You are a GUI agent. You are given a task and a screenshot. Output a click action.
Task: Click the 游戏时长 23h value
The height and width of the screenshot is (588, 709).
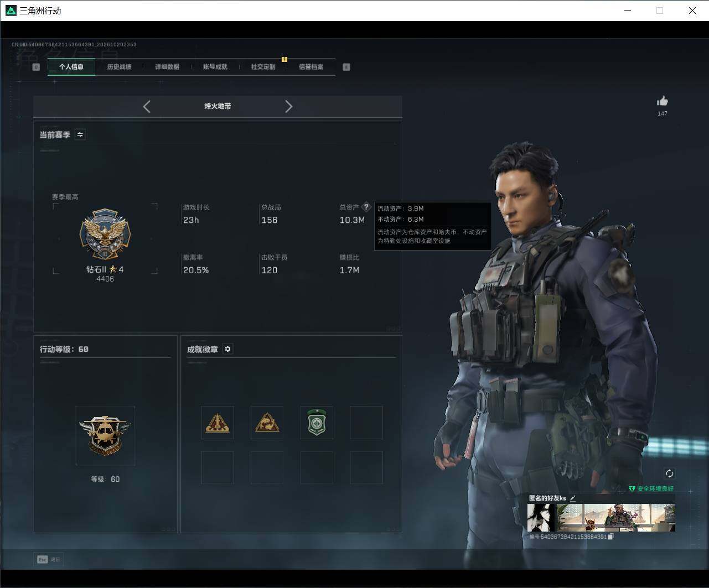pyautogui.click(x=191, y=220)
